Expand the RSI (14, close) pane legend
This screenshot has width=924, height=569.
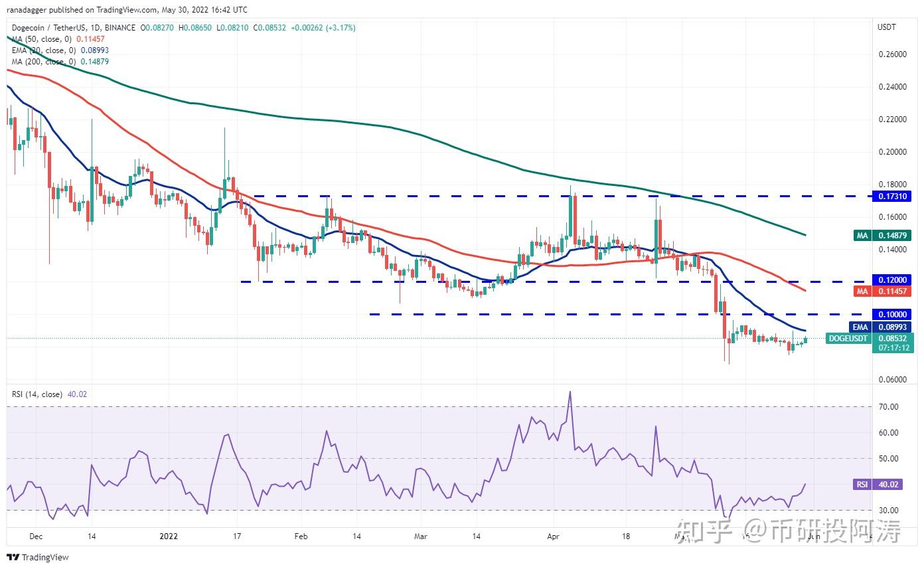pos(37,394)
